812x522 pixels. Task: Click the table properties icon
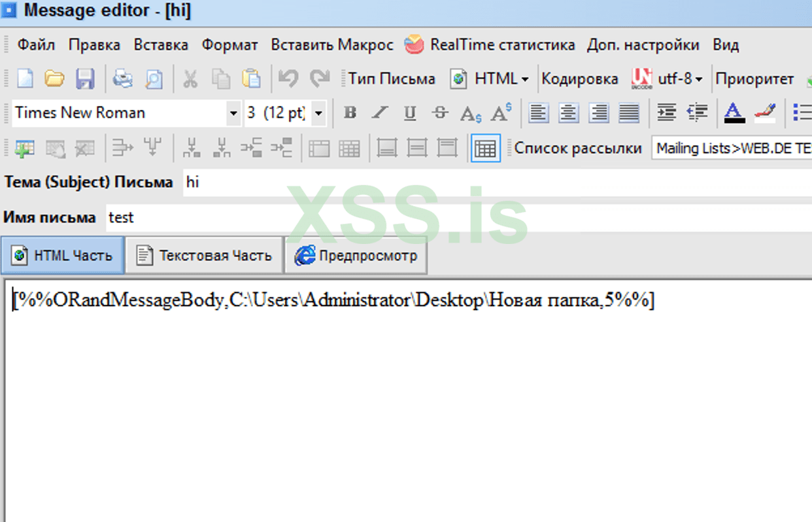tap(55, 148)
